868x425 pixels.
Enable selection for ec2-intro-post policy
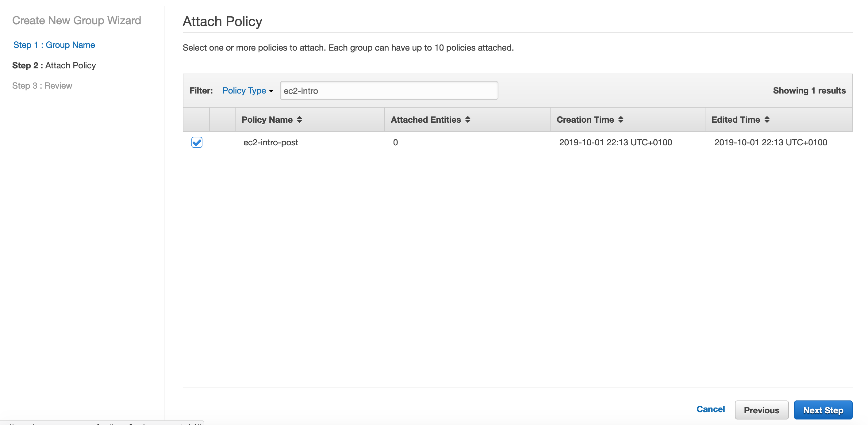197,142
